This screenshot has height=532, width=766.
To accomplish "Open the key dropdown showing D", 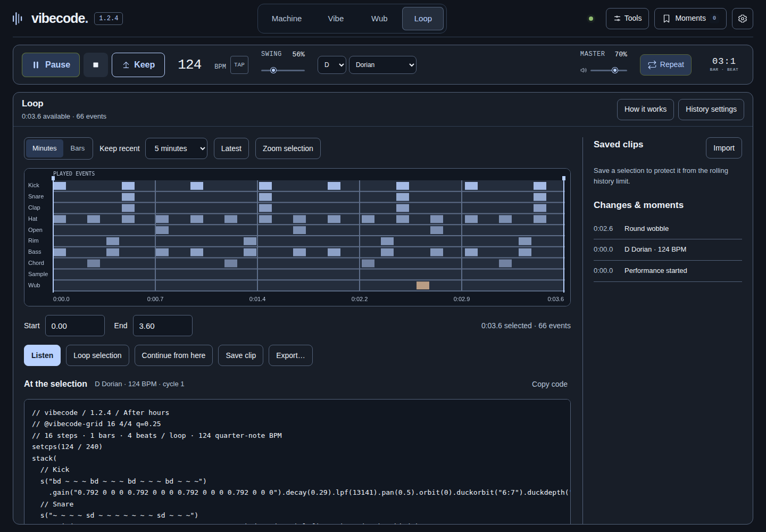I will tap(332, 65).
